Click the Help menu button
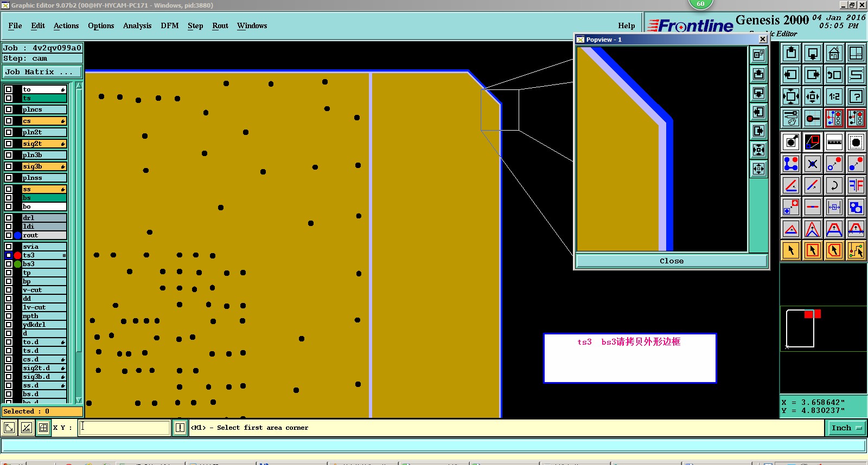The image size is (868, 465). coord(627,25)
